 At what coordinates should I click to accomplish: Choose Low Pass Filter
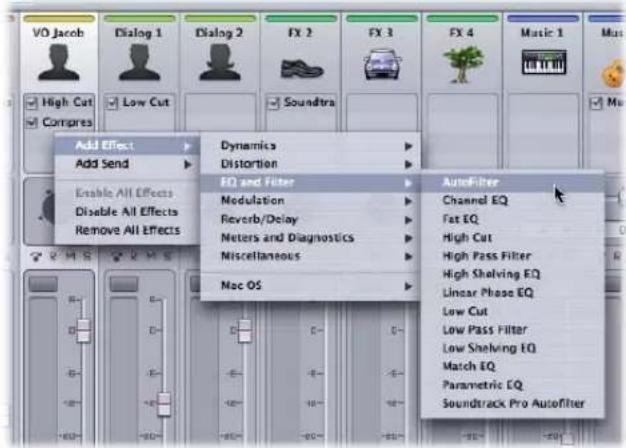click(513, 330)
